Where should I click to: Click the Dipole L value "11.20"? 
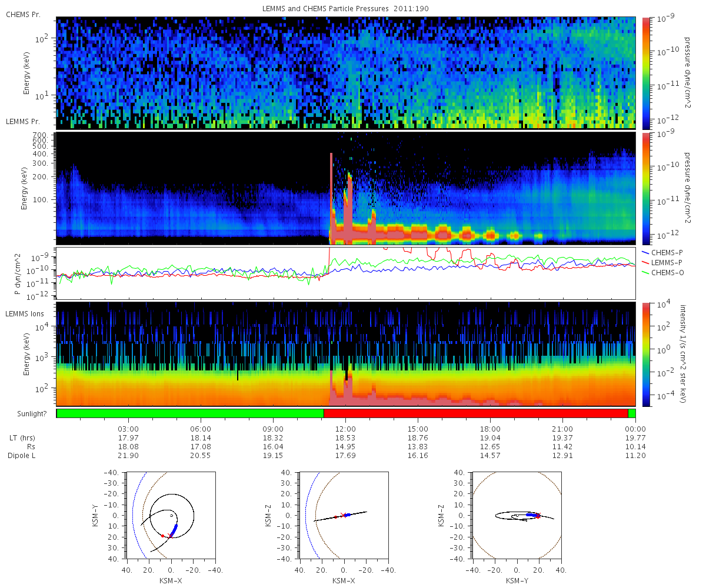point(635,456)
